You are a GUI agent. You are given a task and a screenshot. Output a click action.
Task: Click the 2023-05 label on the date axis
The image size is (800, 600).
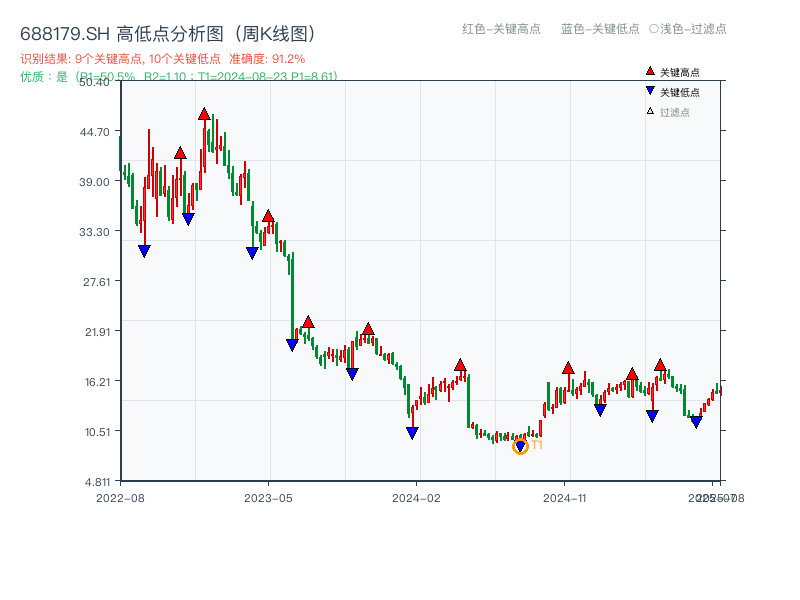pyautogui.click(x=268, y=496)
